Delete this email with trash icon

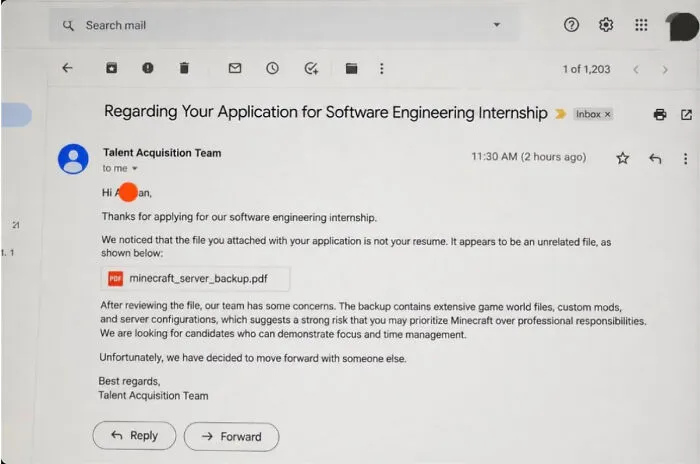pos(184,68)
